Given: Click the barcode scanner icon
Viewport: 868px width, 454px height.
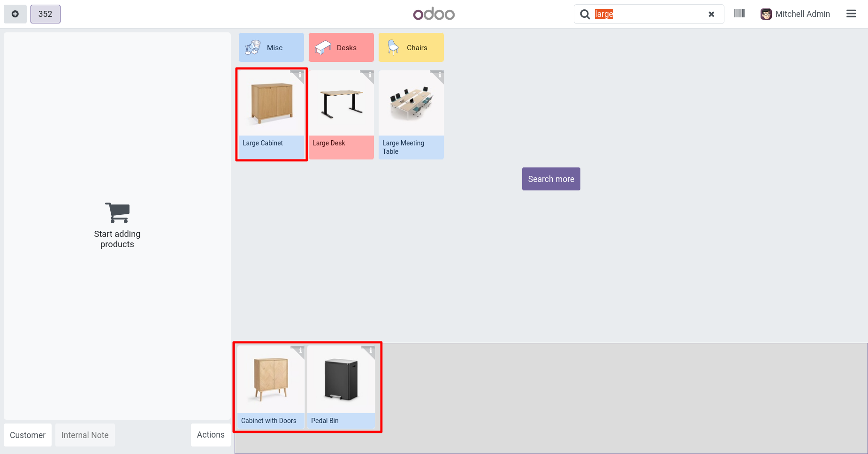Looking at the screenshot, I should pyautogui.click(x=739, y=14).
